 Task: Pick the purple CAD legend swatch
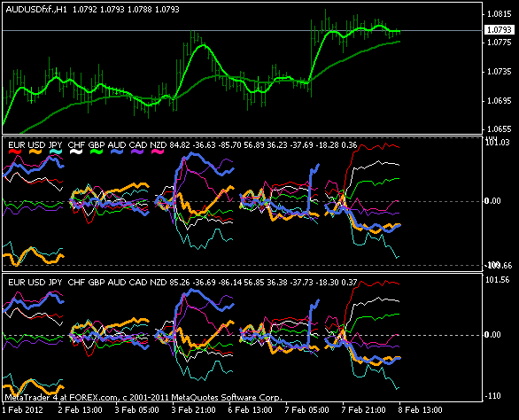tap(137, 152)
